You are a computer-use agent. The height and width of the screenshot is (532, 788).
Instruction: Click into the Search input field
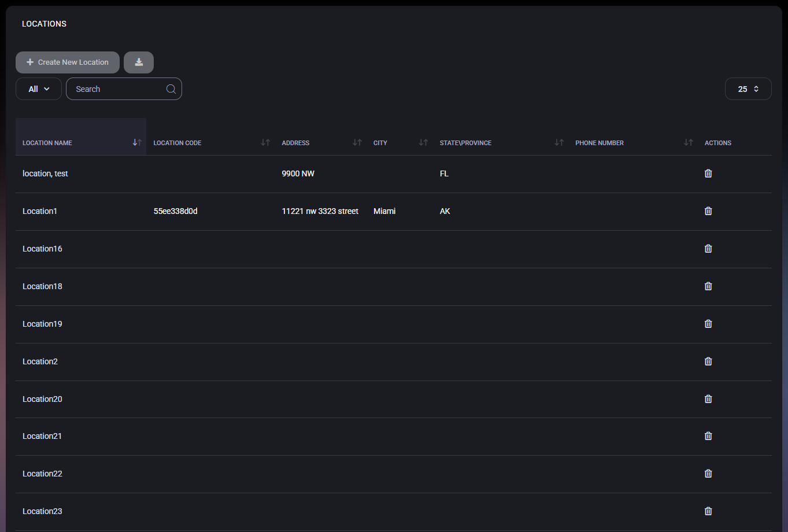point(117,89)
